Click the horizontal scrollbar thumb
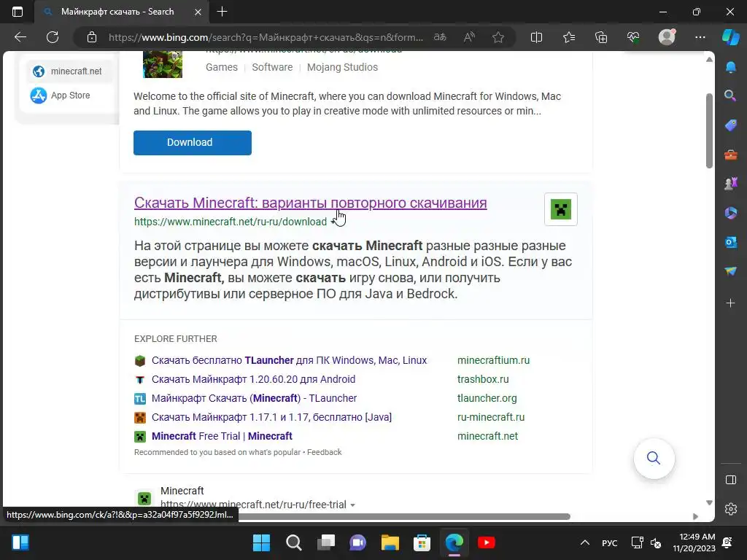The image size is (747, 560). click(404, 517)
